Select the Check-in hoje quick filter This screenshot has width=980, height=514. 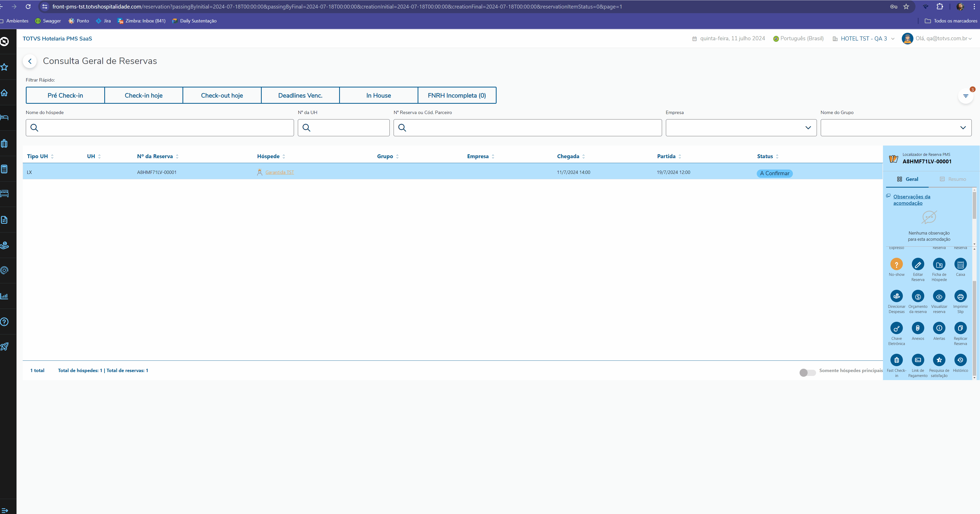tap(144, 95)
